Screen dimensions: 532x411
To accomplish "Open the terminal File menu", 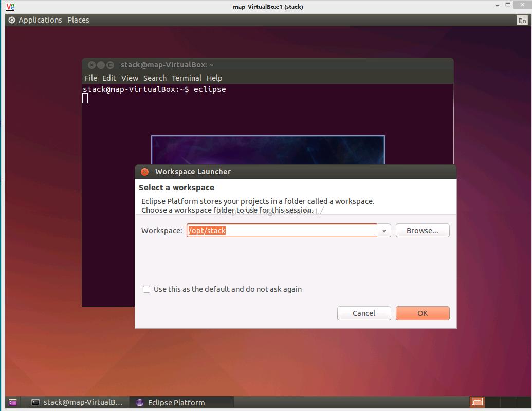I will [90, 78].
